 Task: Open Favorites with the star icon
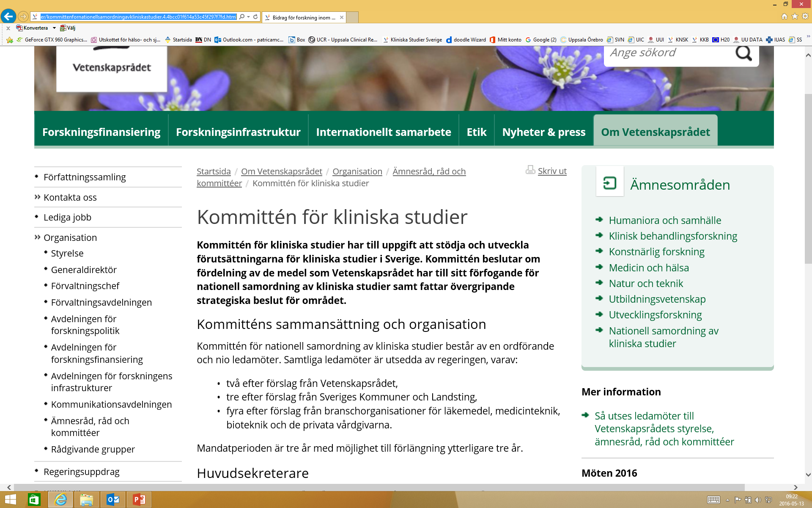795,17
